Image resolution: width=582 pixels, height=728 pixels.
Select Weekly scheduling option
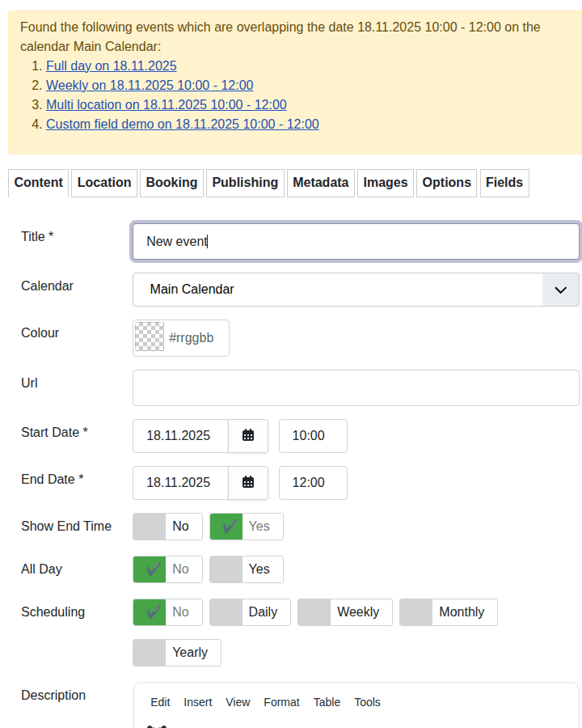pos(344,612)
